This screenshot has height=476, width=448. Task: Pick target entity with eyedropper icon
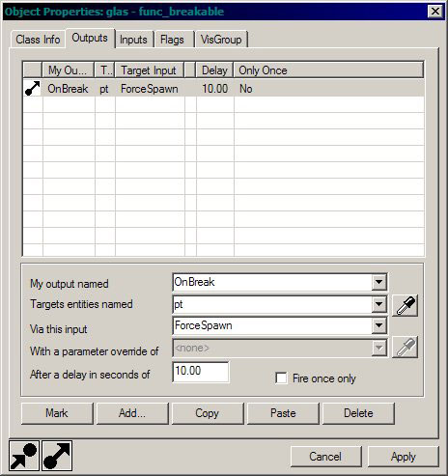coord(405,305)
